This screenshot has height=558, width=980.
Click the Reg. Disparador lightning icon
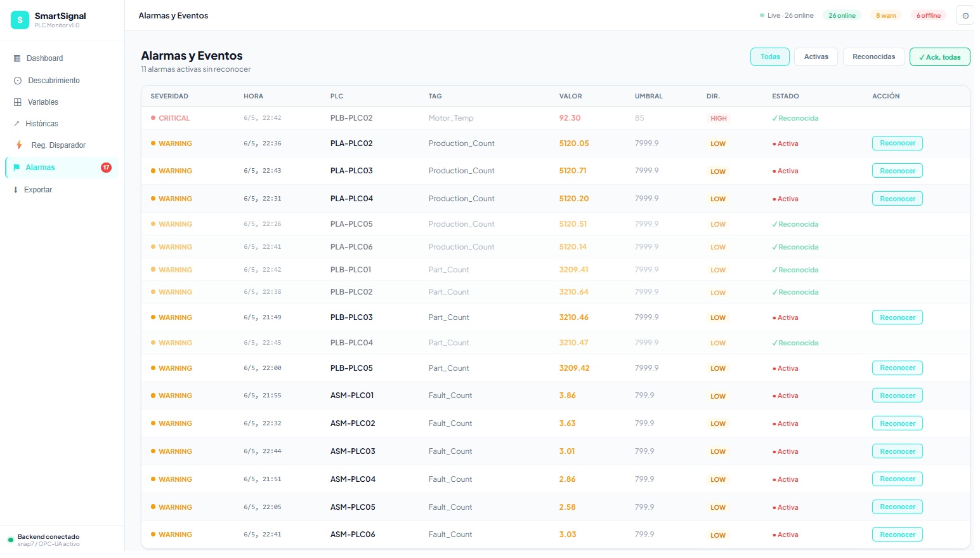19,145
